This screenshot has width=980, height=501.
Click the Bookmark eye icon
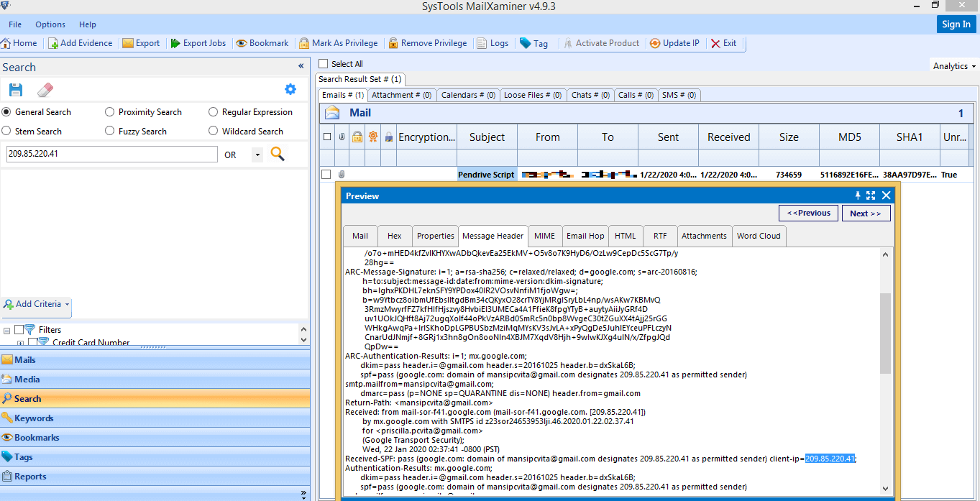coord(242,43)
